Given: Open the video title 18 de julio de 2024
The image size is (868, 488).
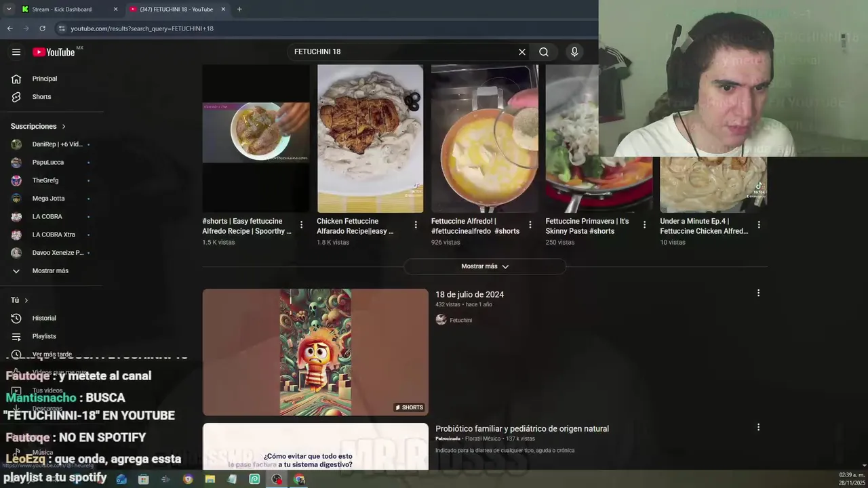Looking at the screenshot, I should pos(469,295).
